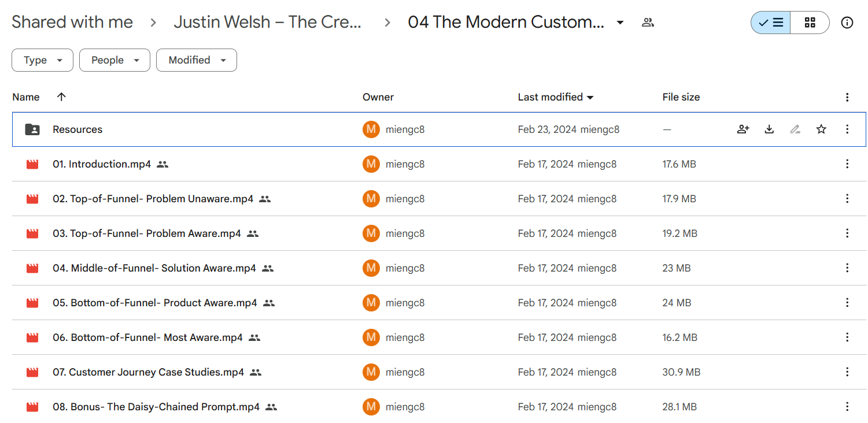This screenshot has height=423, width=868.
Task: Click video icon of 07. Customer Journey Case Studies
Action: tap(32, 372)
